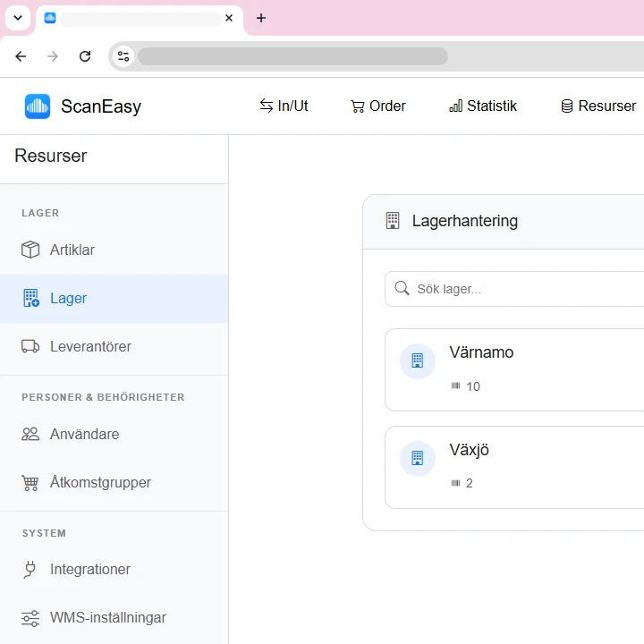Open the In/Ut menu item
The image size is (644, 644).
284,106
